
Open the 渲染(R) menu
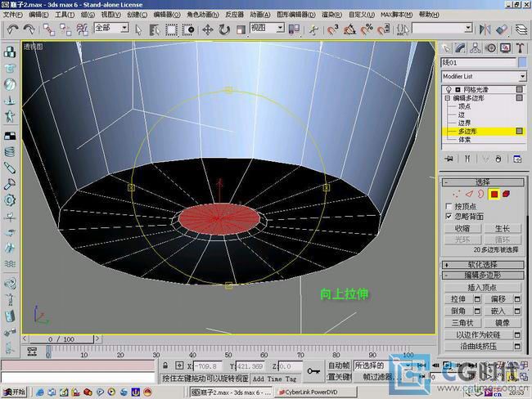coord(331,15)
